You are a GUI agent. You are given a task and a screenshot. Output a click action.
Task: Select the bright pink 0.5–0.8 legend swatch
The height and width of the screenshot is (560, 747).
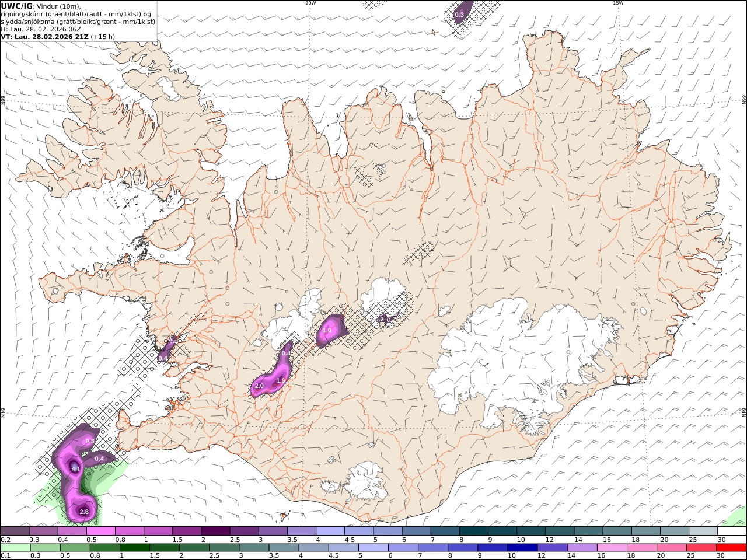[100, 531]
